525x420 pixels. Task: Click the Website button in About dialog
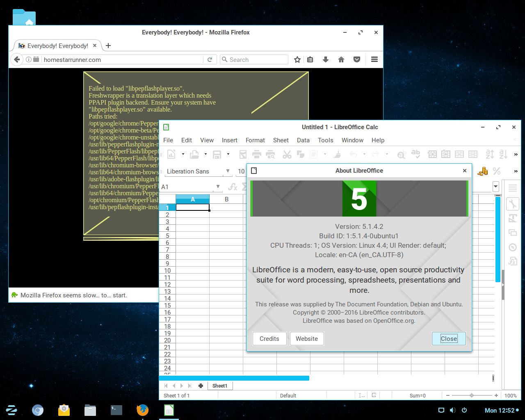(307, 339)
